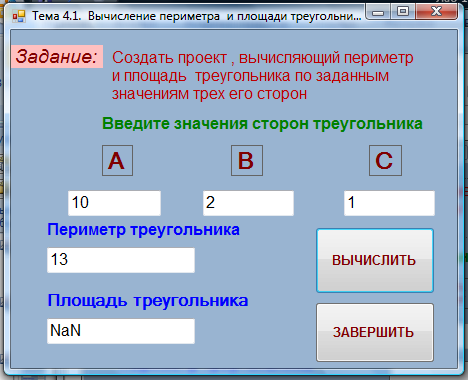Click the ВЫЧИСЛИТЬ button
468x380 pixels.
coord(375,260)
